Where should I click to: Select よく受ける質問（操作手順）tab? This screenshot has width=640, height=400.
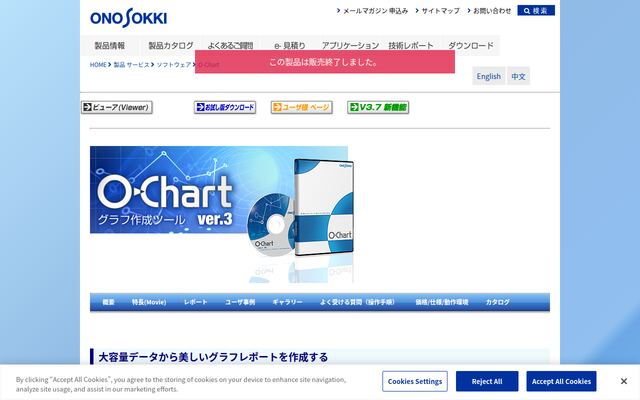tap(357, 302)
